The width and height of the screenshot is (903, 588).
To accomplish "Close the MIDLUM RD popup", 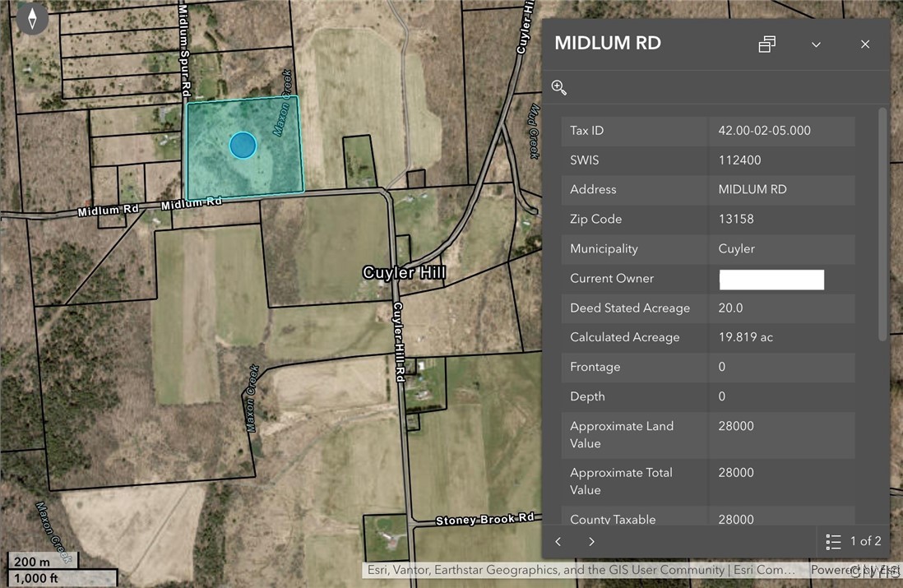I will (865, 44).
